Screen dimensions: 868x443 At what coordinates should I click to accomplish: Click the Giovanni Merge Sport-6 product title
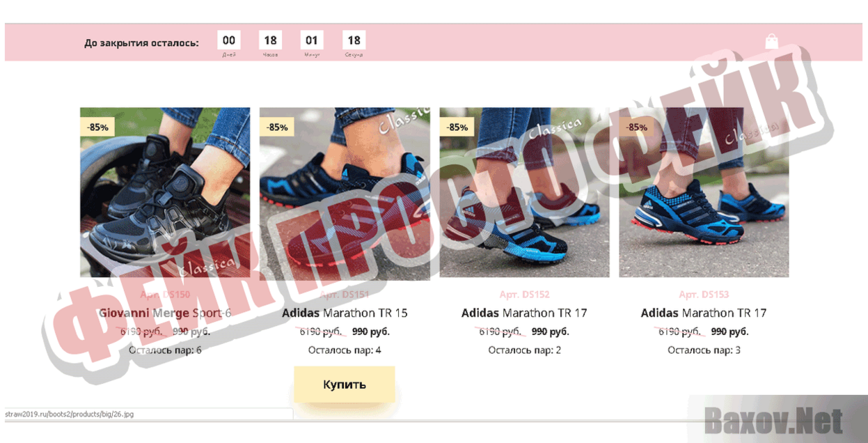[x=165, y=313]
